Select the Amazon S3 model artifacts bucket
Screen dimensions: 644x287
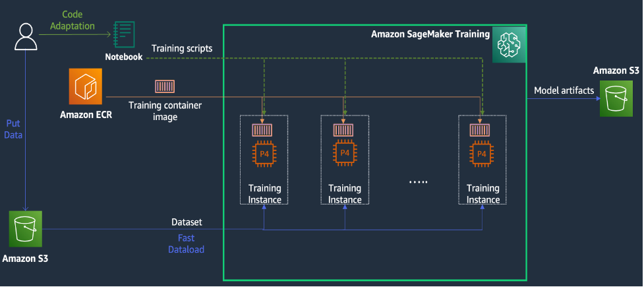(x=616, y=99)
